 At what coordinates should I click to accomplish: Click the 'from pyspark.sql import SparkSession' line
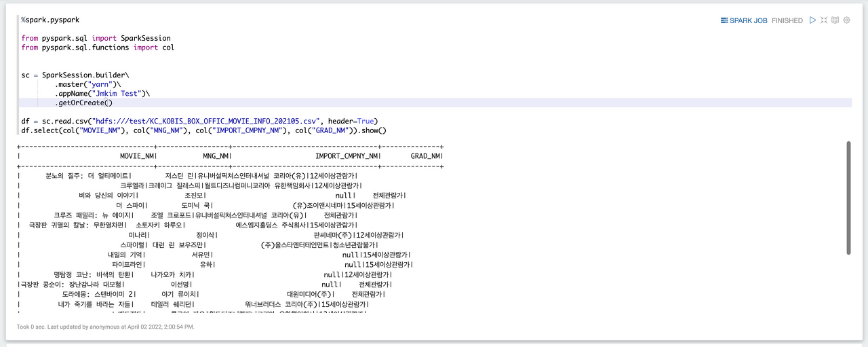pyautogui.click(x=96, y=38)
